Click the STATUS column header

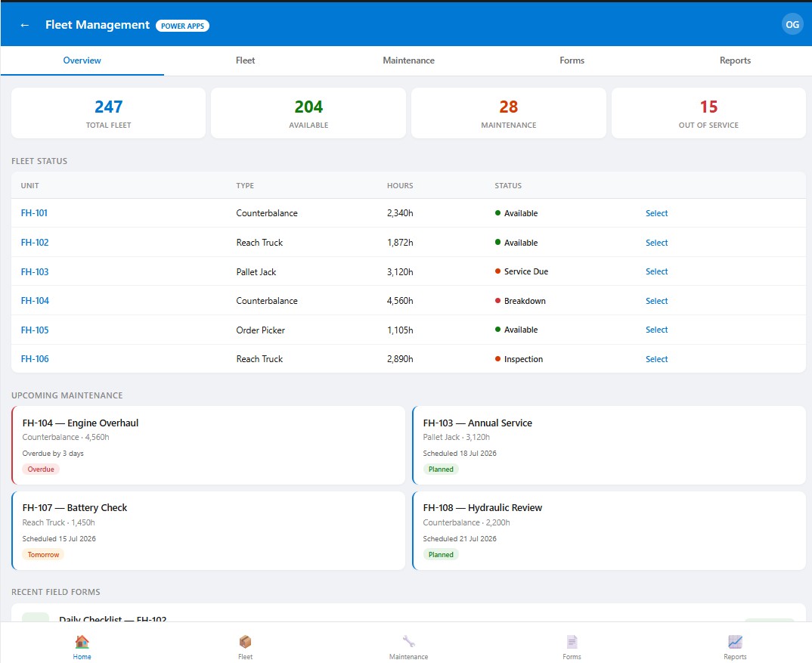[508, 185]
